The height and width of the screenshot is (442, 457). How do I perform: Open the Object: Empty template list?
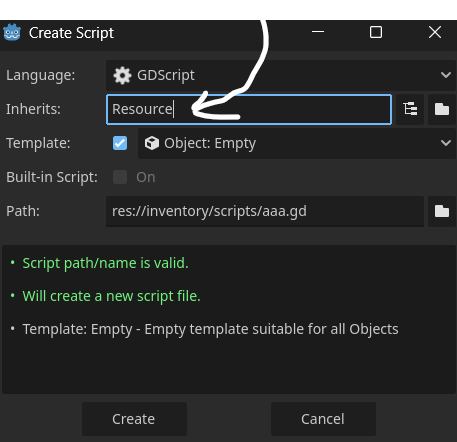click(297, 143)
